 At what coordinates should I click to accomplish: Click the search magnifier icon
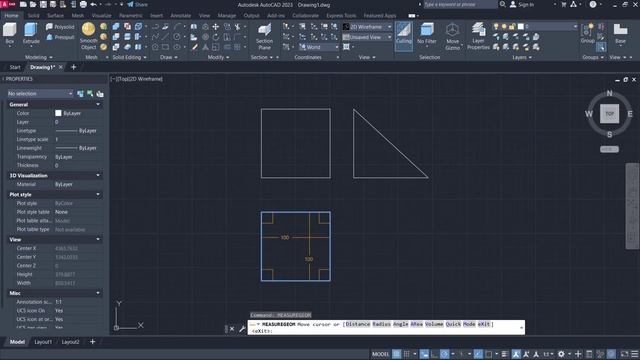(503, 4)
